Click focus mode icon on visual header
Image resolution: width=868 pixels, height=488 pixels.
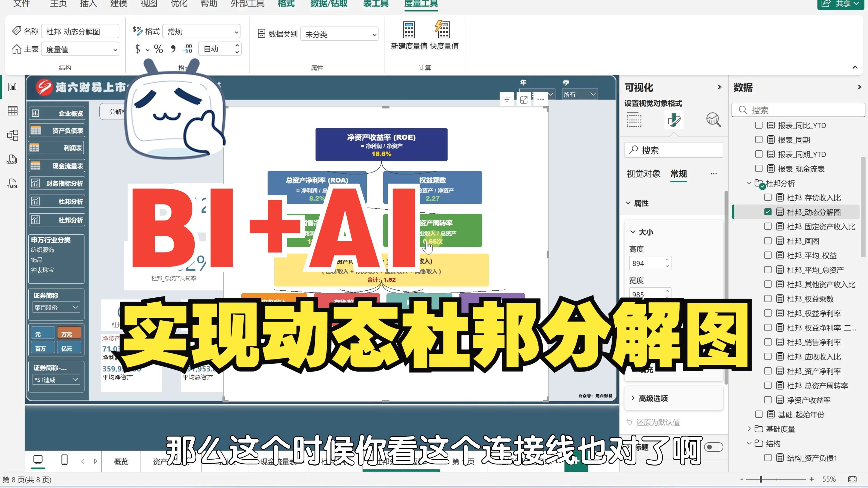tap(524, 99)
